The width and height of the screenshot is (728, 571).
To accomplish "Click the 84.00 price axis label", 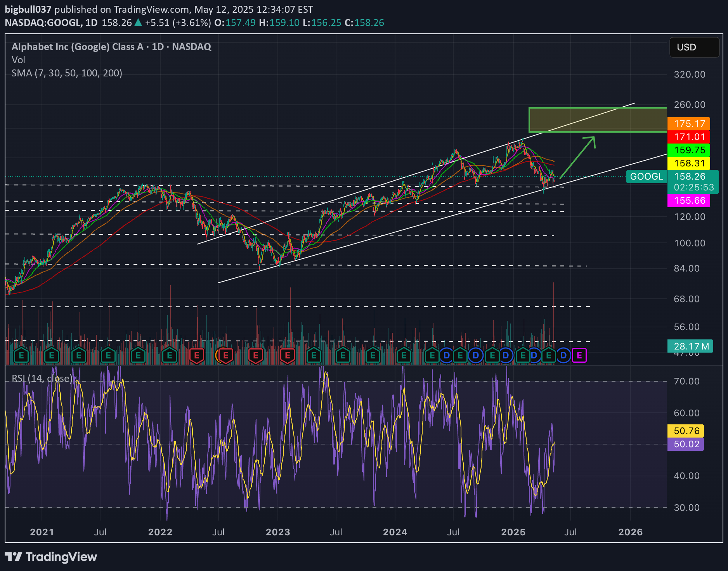I will click(x=687, y=268).
